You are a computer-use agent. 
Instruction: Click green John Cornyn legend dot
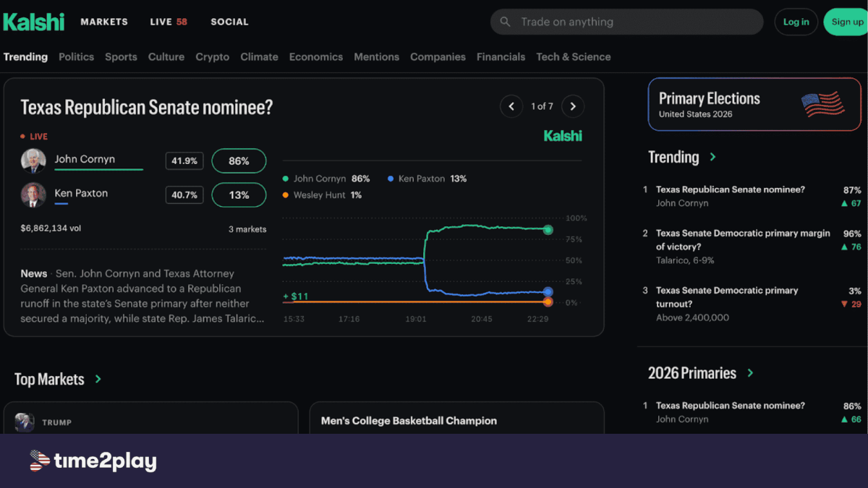click(x=286, y=179)
